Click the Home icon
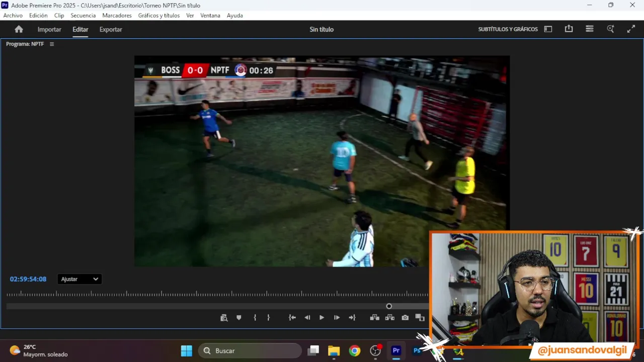The width and height of the screenshot is (644, 362). (19, 29)
